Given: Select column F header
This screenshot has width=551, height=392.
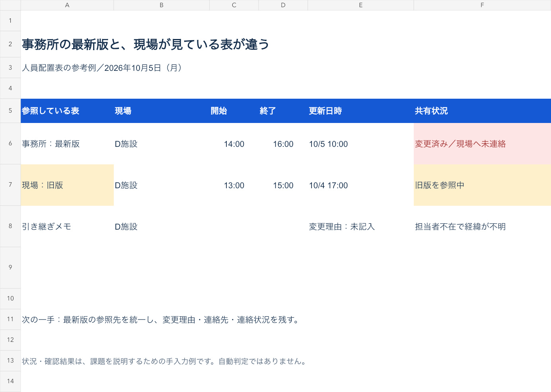Looking at the screenshot, I should pyautogui.click(x=482, y=5).
